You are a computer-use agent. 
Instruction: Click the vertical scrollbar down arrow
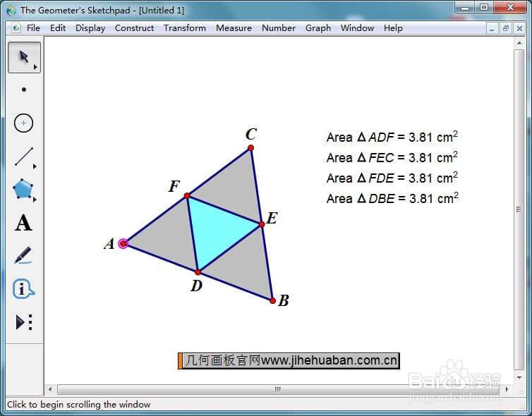tap(519, 377)
